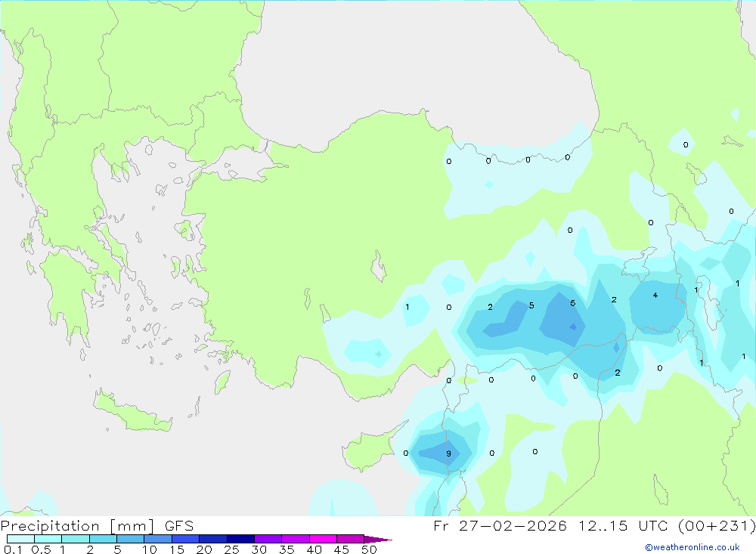Select the 35–40 mm legend color swatch
This screenshot has width=756, height=554.
tap(296, 539)
